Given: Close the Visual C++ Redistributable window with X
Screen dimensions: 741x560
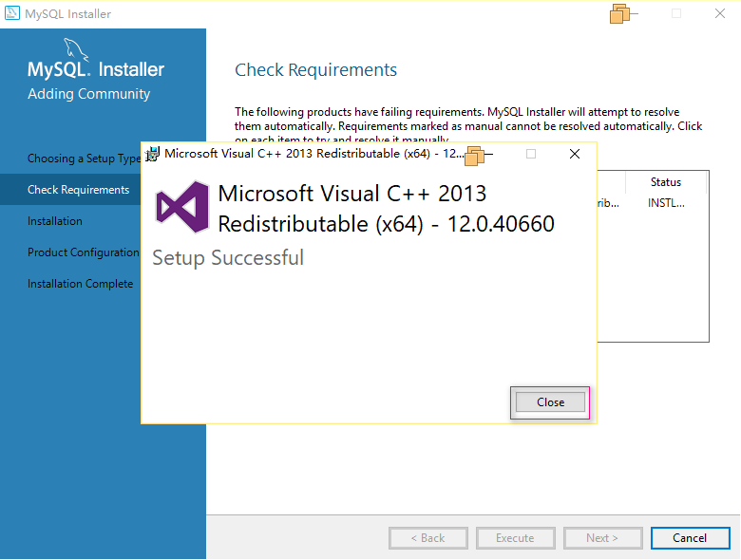Looking at the screenshot, I should click(575, 154).
